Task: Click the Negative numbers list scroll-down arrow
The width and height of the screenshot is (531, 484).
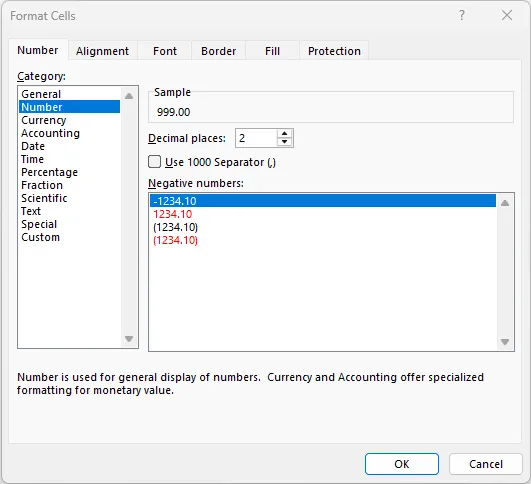Action: click(x=505, y=342)
